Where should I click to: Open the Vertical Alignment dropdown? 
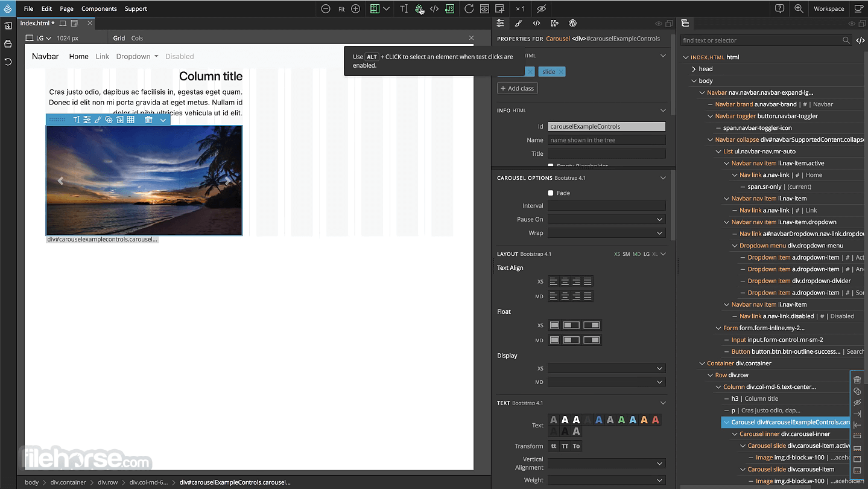pos(607,463)
